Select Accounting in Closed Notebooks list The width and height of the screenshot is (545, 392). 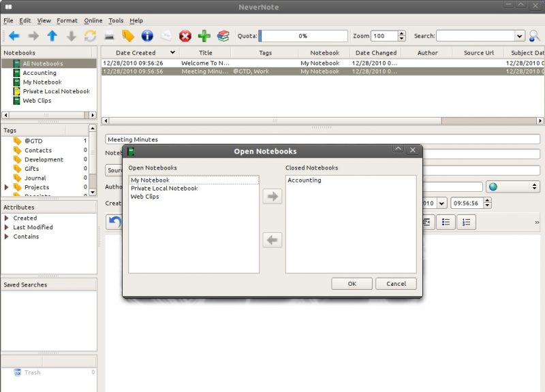tap(351, 180)
